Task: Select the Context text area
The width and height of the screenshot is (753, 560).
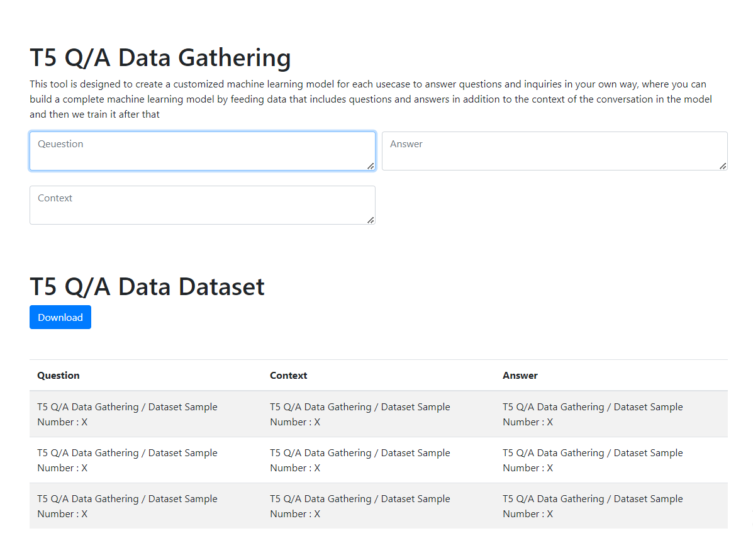Action: (x=202, y=205)
